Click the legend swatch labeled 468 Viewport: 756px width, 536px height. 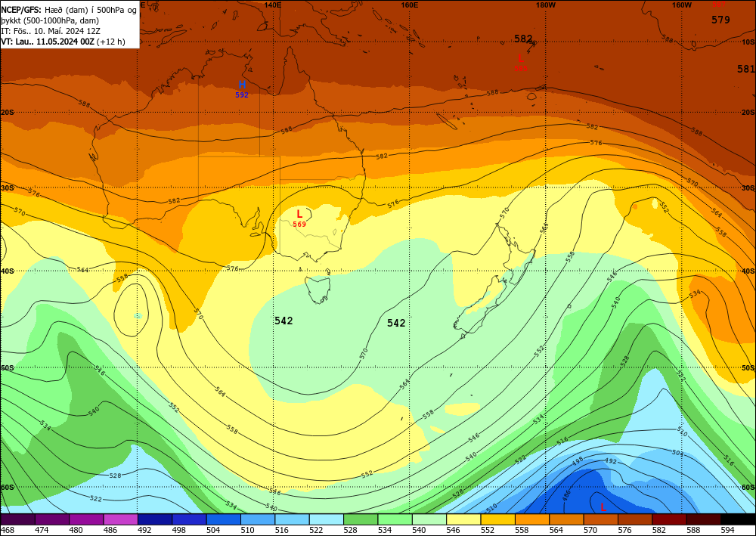(x=18, y=519)
